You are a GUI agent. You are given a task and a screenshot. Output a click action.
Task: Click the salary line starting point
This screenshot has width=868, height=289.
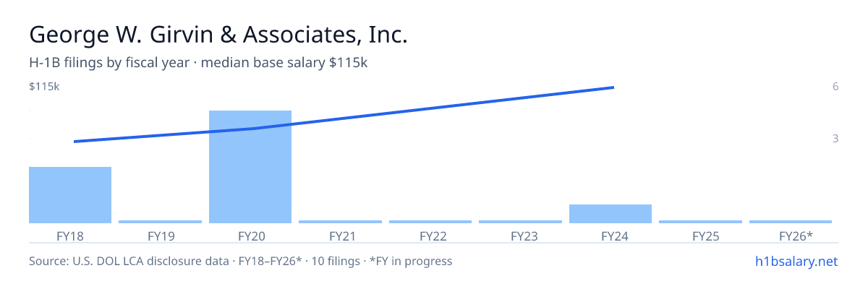(75, 142)
